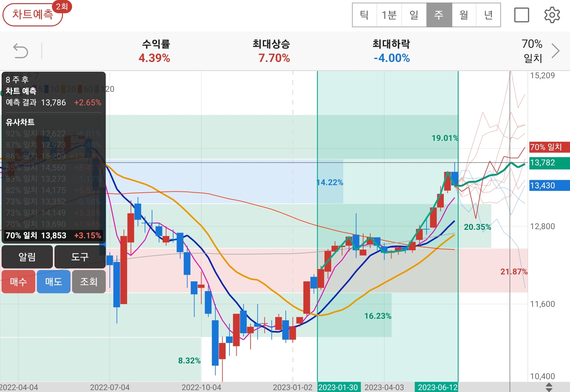Select similar chart 82% 일치 14,175
The image size is (570, 392).
pos(54,190)
